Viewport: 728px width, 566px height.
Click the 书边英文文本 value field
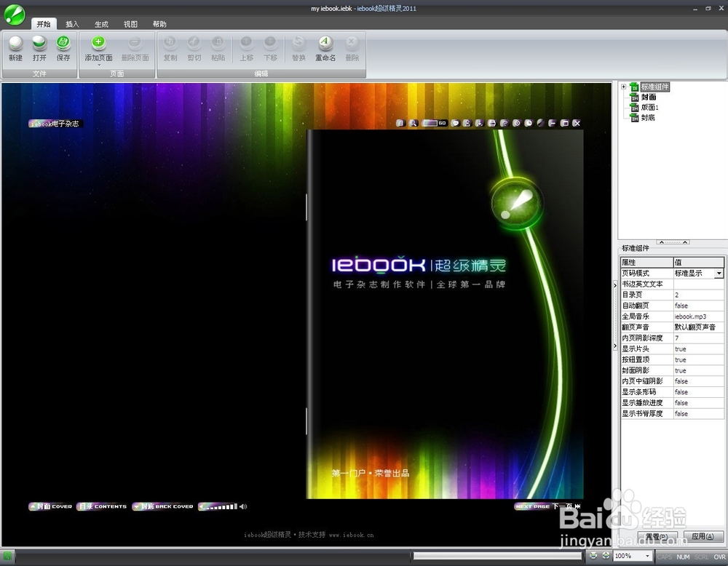tap(698, 284)
